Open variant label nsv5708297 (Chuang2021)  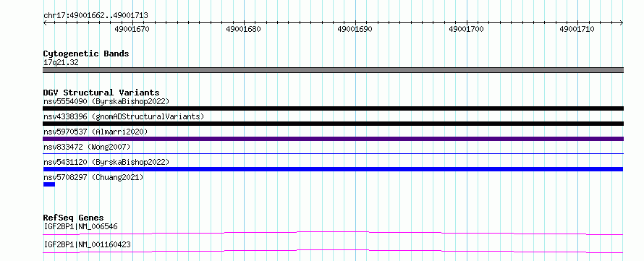(x=93, y=177)
